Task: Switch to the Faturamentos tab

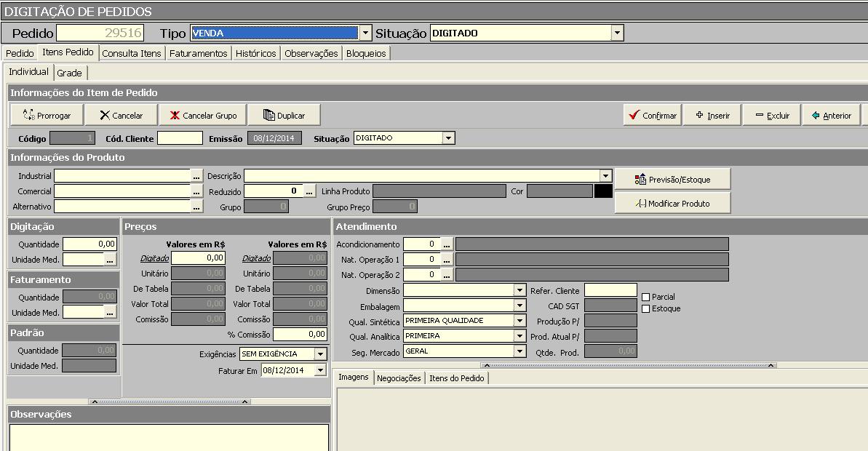Action: pyautogui.click(x=198, y=53)
